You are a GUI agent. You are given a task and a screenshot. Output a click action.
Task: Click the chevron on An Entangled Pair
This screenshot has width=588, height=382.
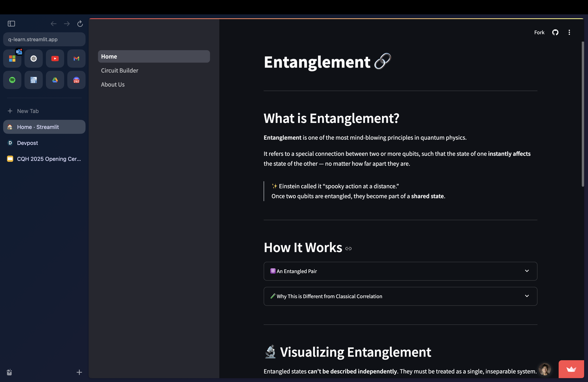tap(527, 271)
